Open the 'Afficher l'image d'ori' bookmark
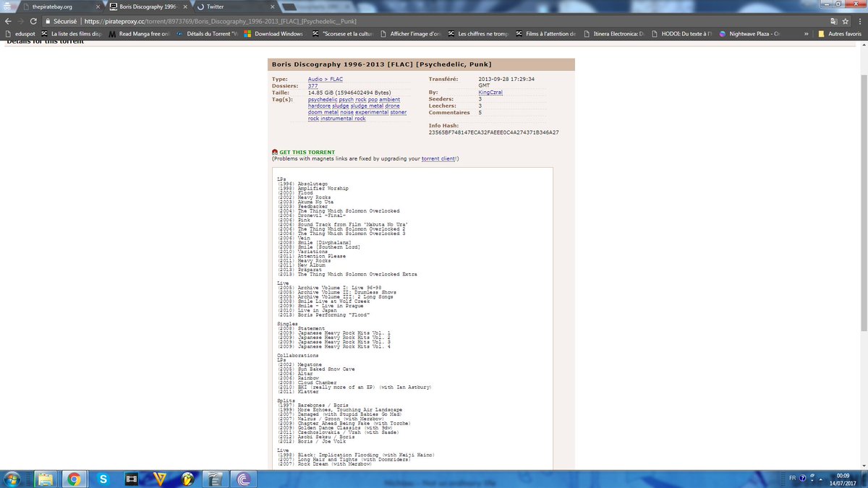The width and height of the screenshot is (868, 488). [x=409, y=33]
